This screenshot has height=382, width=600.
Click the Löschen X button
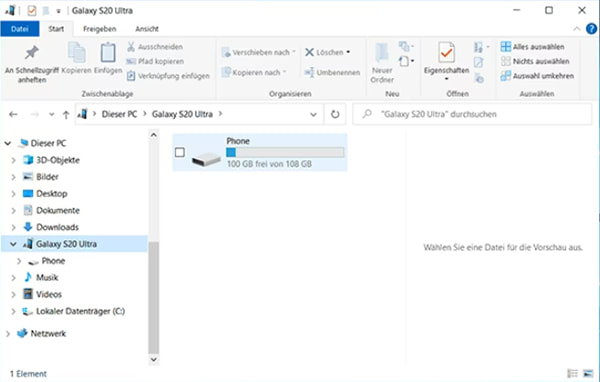click(324, 52)
